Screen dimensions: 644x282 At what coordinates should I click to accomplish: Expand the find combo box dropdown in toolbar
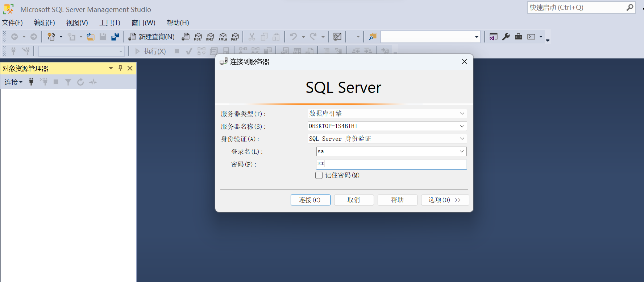coord(477,37)
